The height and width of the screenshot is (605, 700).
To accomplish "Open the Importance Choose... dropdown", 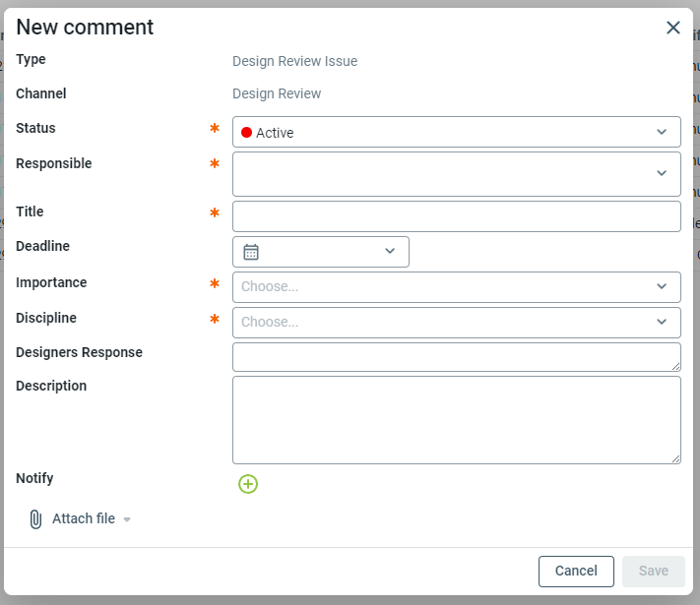I will pyautogui.click(x=456, y=287).
